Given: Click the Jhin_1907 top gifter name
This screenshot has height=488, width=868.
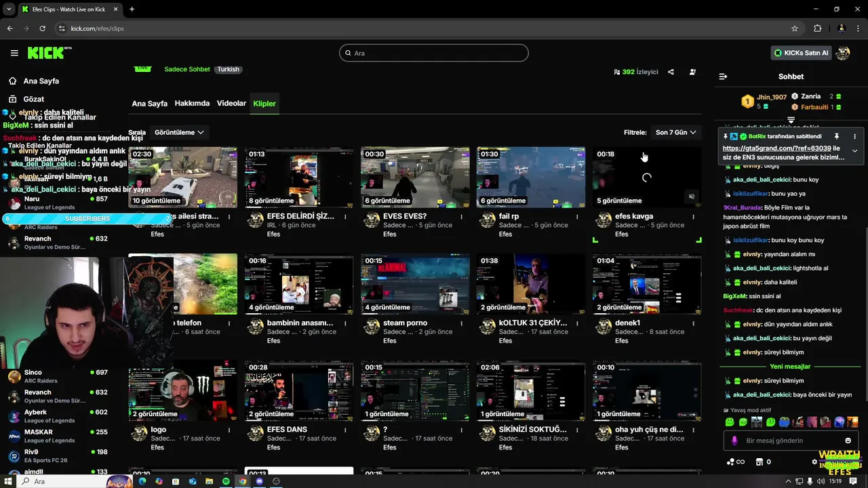Looking at the screenshot, I should point(772,98).
